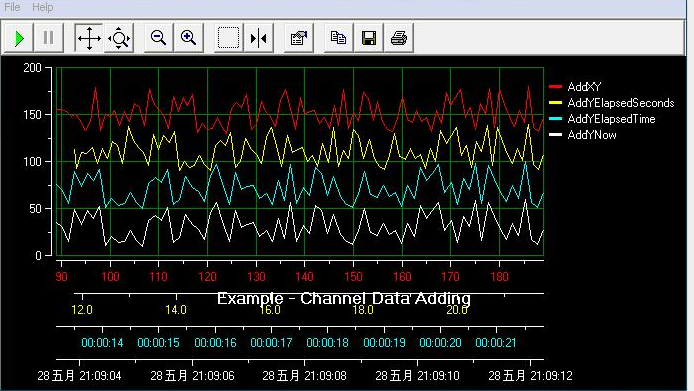Click the Pause tracking button

coord(48,38)
